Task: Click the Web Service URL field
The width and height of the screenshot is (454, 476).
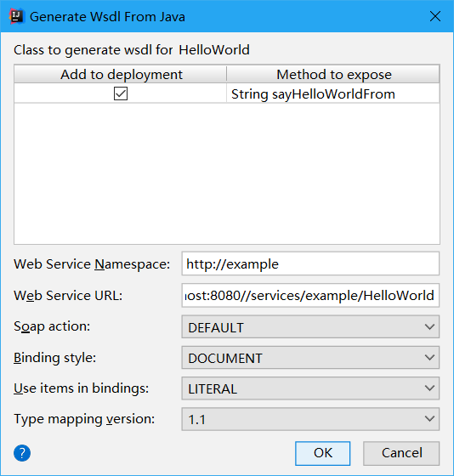Action: (x=310, y=296)
